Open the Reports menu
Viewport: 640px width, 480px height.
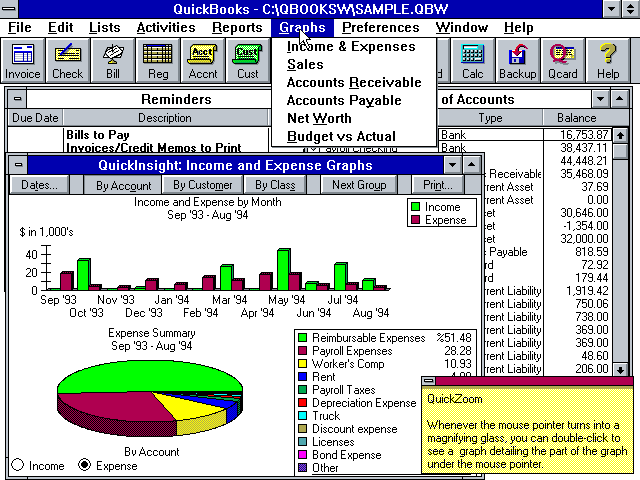(x=237, y=27)
